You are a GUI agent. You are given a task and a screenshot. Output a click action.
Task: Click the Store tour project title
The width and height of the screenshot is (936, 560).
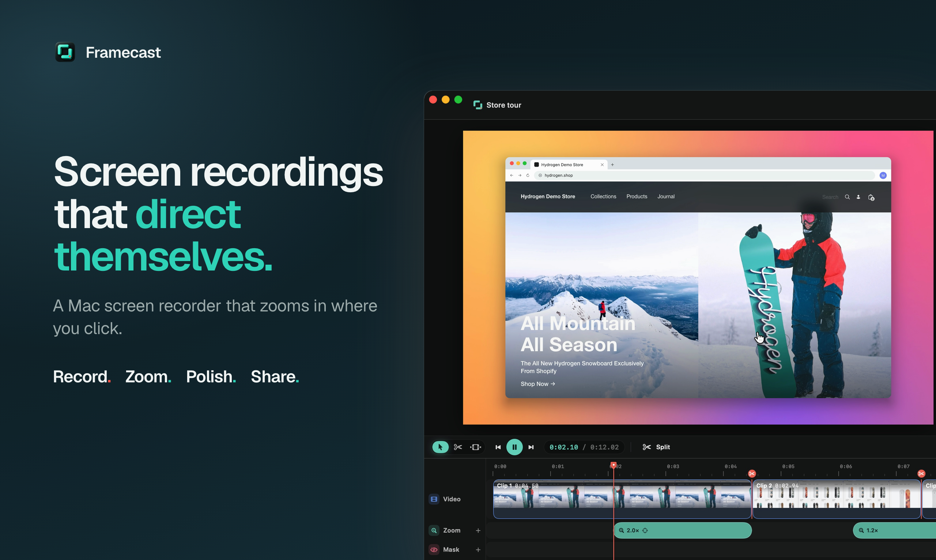(503, 105)
